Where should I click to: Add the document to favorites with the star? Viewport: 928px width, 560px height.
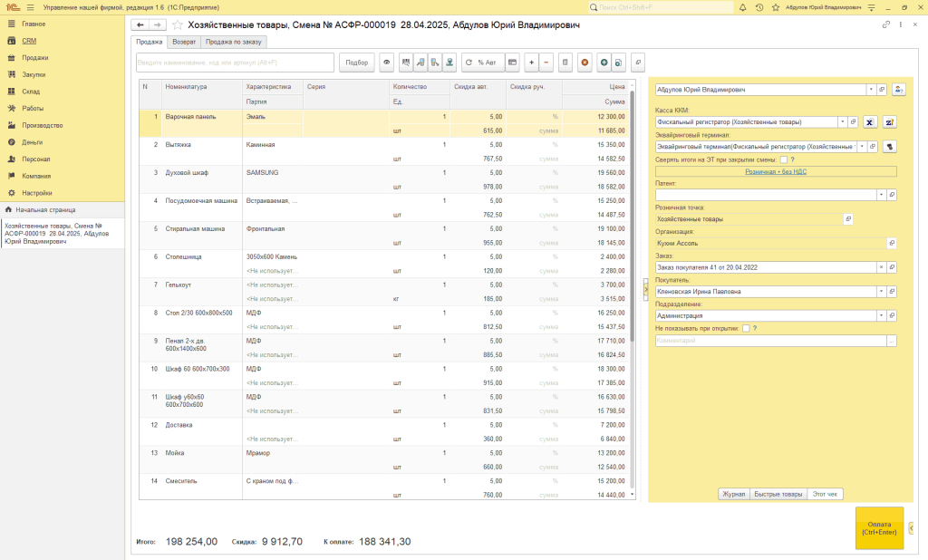coord(177,25)
